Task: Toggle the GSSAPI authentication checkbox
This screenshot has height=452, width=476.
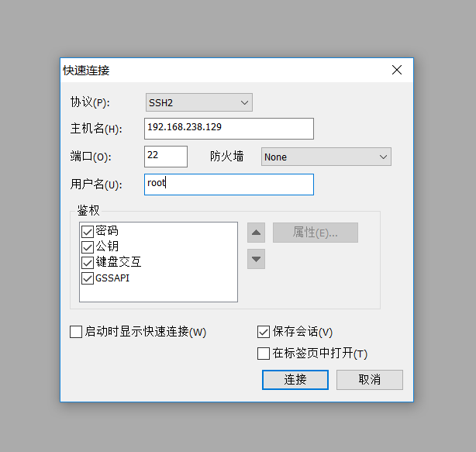Action: pyautogui.click(x=88, y=278)
